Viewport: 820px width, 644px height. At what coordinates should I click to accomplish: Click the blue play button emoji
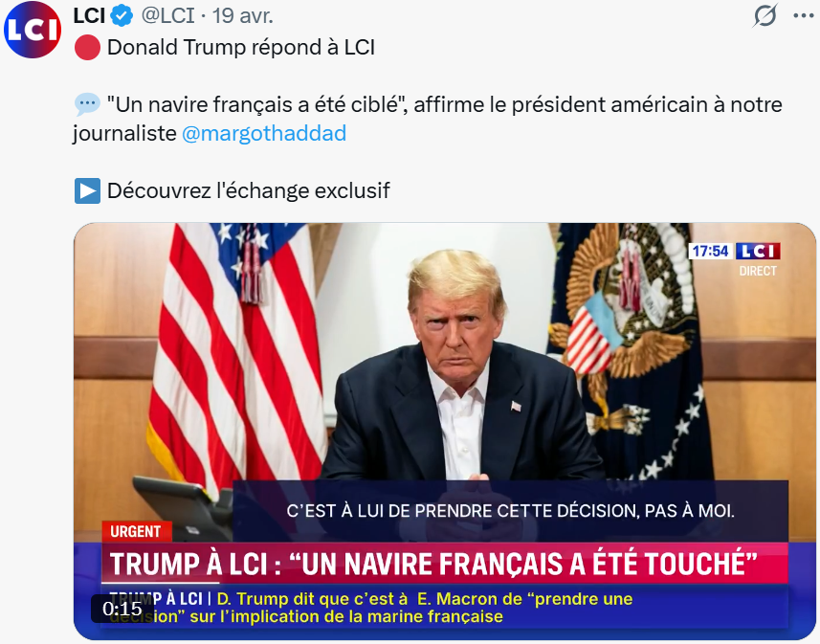coord(87,190)
